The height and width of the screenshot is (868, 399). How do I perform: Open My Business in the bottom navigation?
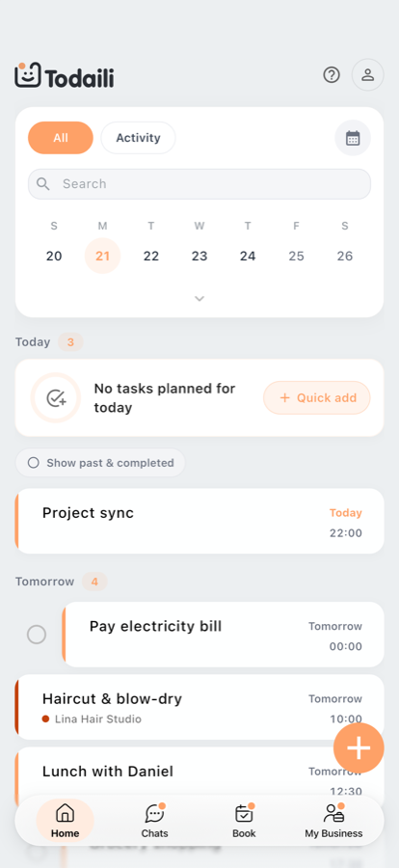333,821
